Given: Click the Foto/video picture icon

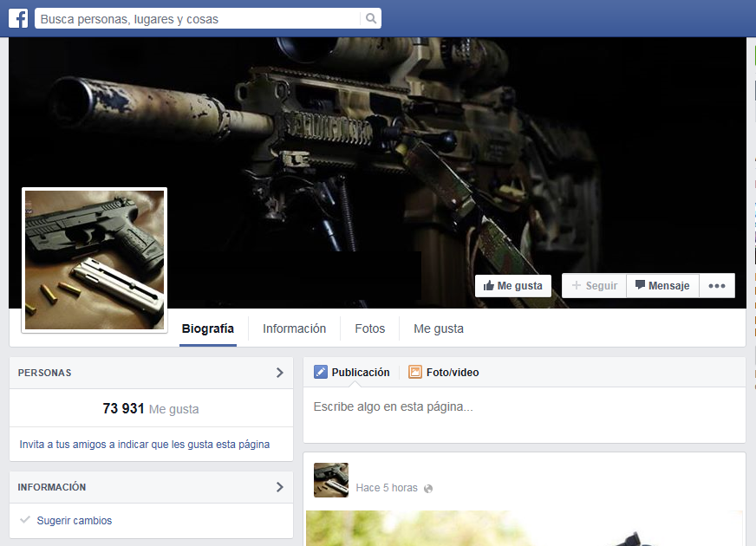Looking at the screenshot, I should point(415,372).
